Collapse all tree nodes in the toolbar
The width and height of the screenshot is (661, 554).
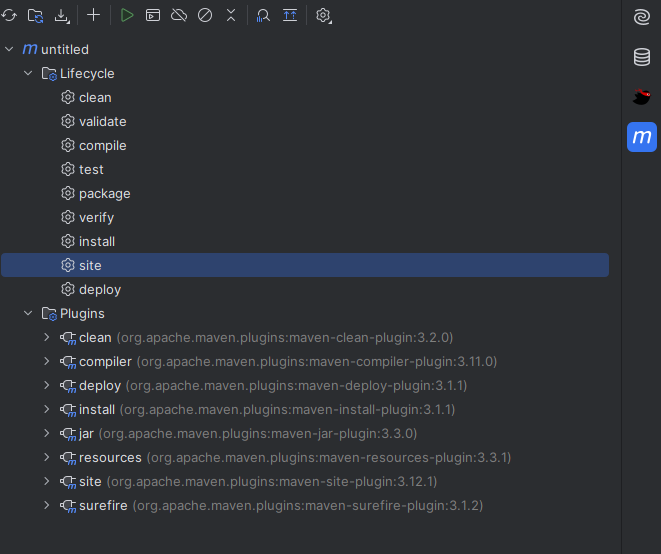click(x=231, y=15)
